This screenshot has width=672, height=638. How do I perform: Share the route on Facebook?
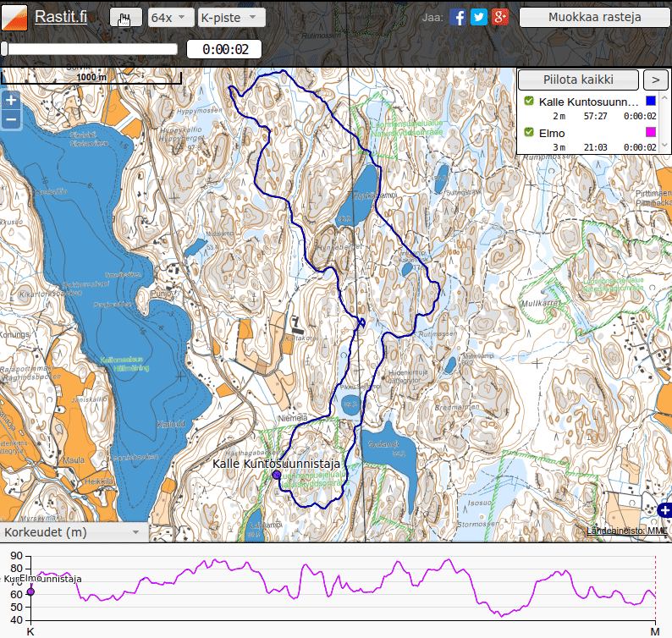tap(458, 17)
